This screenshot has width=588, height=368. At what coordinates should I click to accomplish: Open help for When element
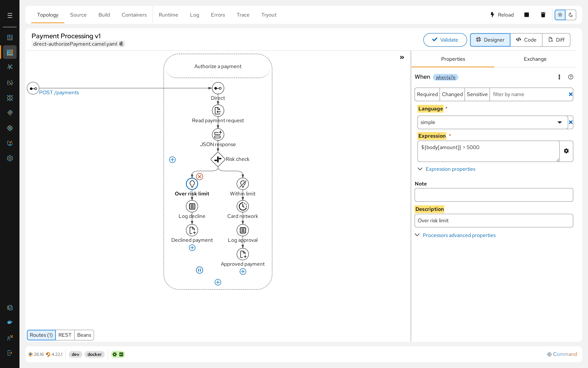click(x=571, y=77)
